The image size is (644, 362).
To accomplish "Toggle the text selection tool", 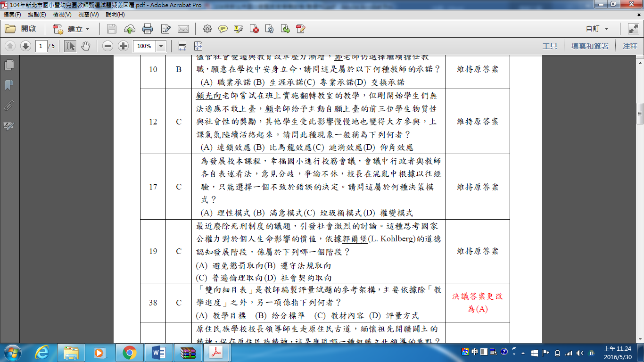I will pyautogui.click(x=70, y=46).
